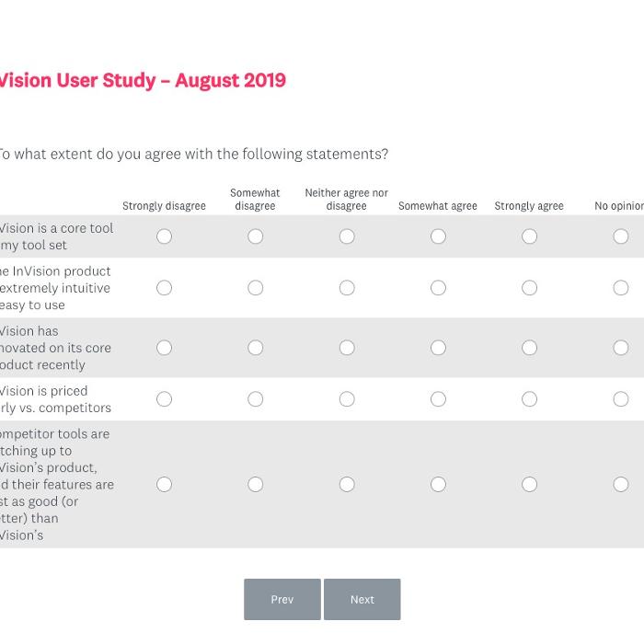Select No opinion for innovated recently statement

tap(621, 348)
